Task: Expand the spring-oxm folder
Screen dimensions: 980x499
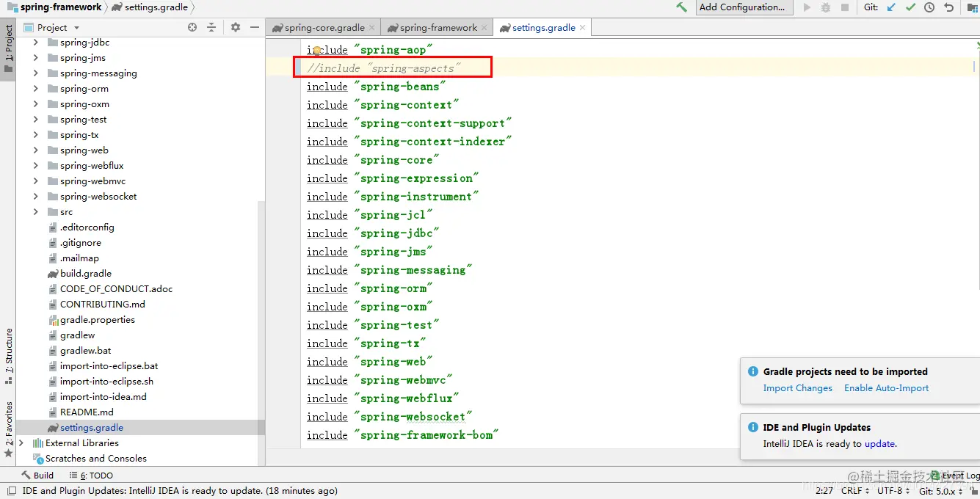Action: 35,104
